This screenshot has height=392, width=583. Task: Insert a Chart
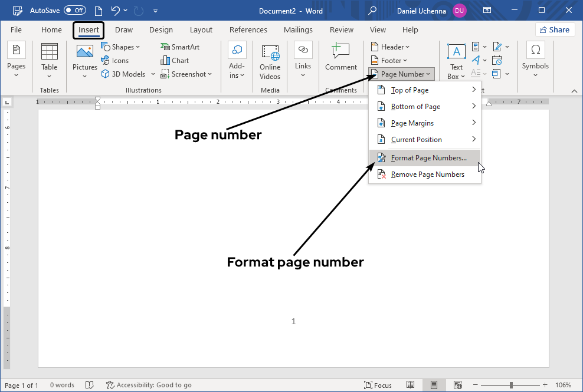[174, 60]
